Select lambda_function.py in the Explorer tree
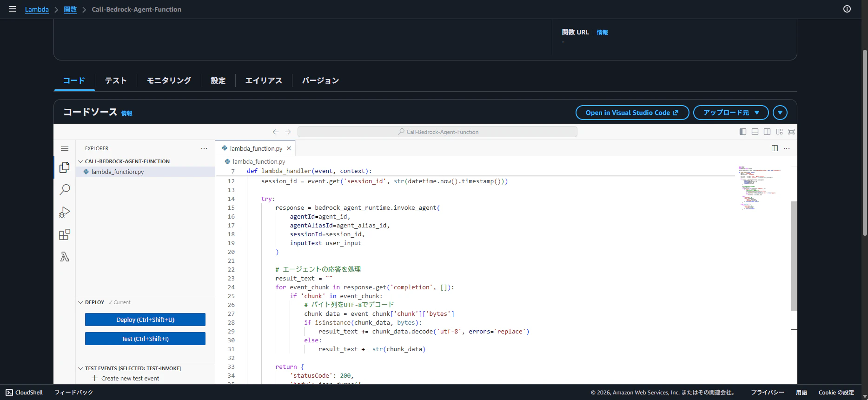Screen dimensions: 868x400 point(145,172)
